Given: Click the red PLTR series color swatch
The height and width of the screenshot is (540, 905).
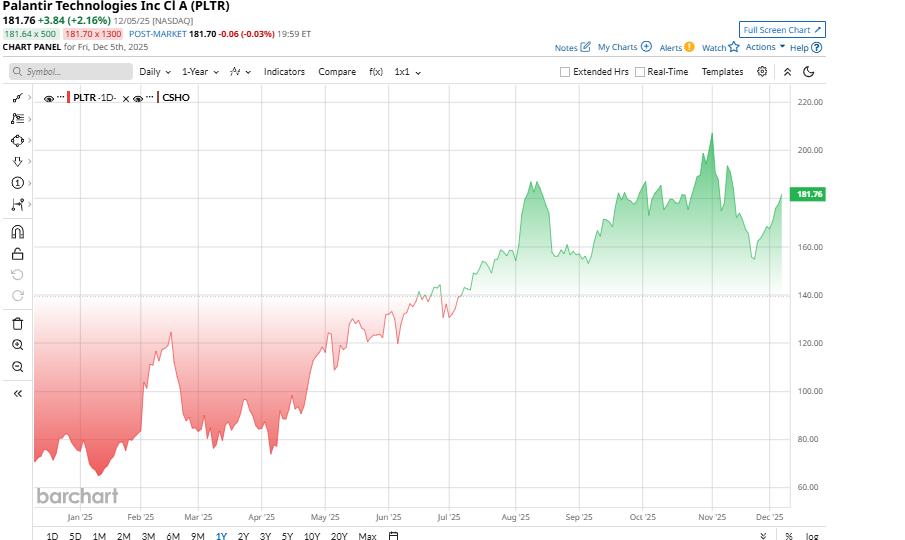Looking at the screenshot, I should [70, 98].
